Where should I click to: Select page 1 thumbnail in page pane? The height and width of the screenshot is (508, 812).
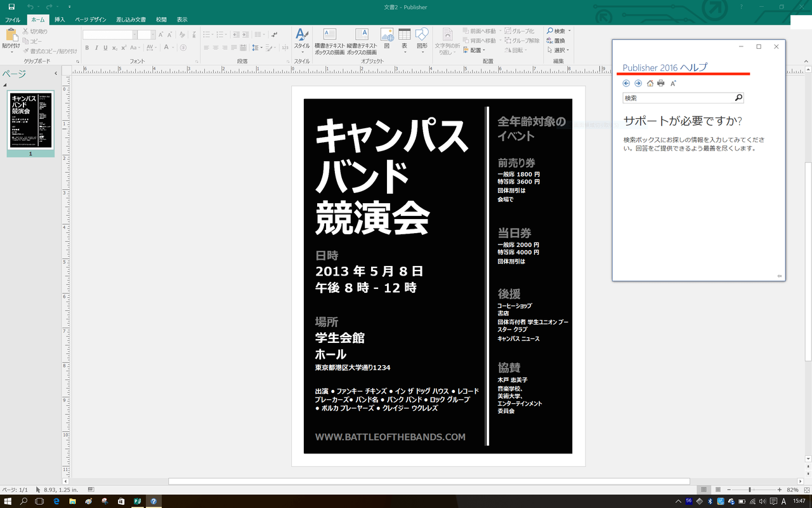click(30, 121)
